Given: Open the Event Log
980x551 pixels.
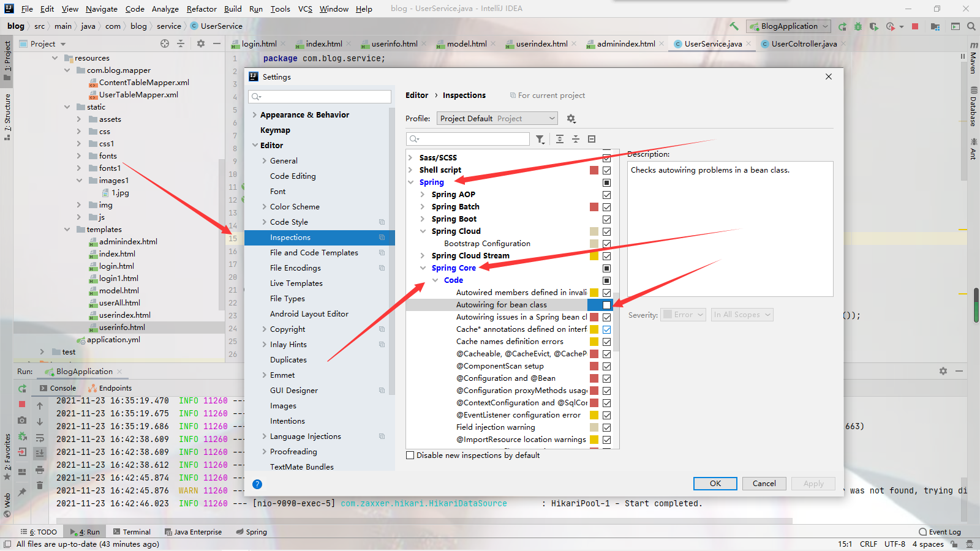Looking at the screenshot, I should point(940,532).
